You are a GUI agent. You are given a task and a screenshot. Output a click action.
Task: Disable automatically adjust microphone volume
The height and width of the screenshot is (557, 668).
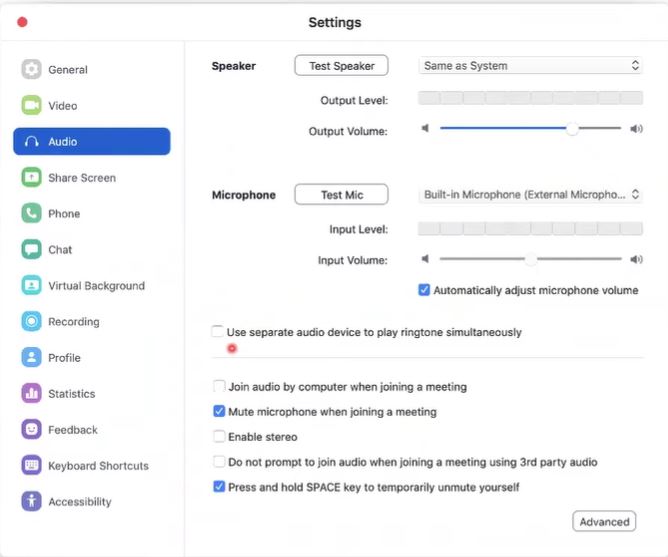point(425,291)
